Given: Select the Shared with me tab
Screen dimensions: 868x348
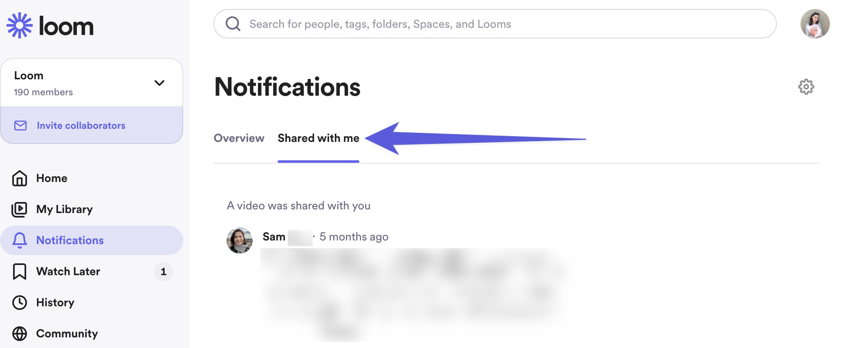Looking at the screenshot, I should pos(318,138).
